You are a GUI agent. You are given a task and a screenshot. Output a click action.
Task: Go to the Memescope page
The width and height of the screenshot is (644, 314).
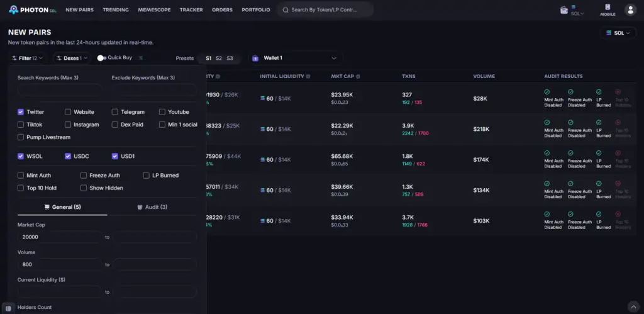[x=154, y=10]
